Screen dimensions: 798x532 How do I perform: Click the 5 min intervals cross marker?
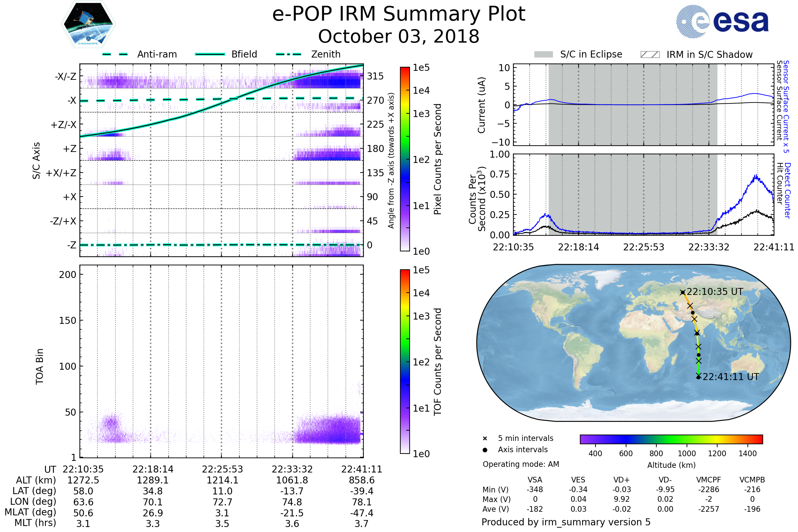485,439
